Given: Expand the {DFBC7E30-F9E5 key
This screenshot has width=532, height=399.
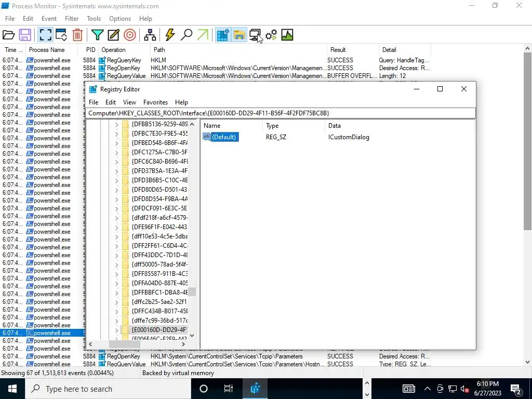Looking at the screenshot, I should [116, 134].
